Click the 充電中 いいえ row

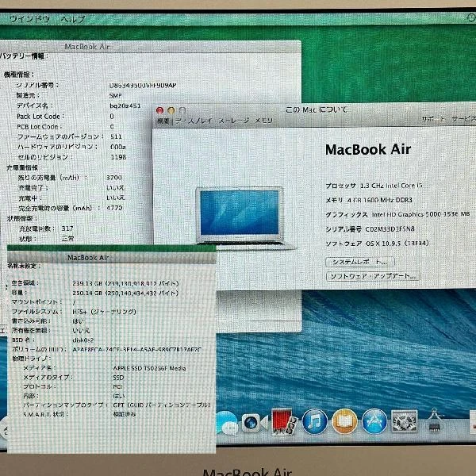pos(71,198)
